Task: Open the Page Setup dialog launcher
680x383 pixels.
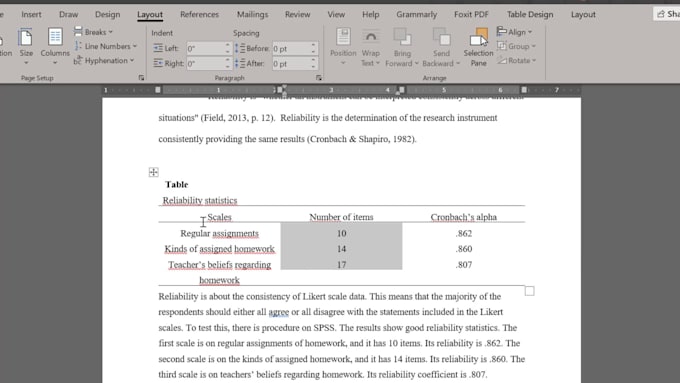Action: 141,78
